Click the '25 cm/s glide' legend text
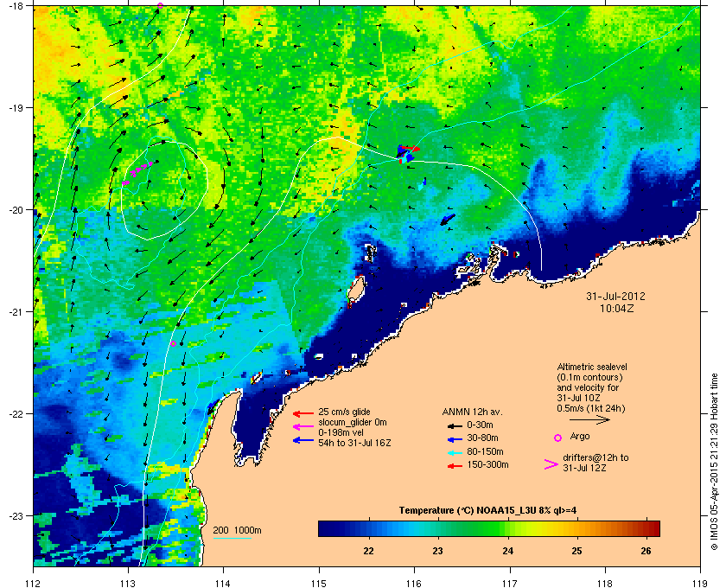Viewport: 726px width, 588px height. pyautogui.click(x=344, y=412)
